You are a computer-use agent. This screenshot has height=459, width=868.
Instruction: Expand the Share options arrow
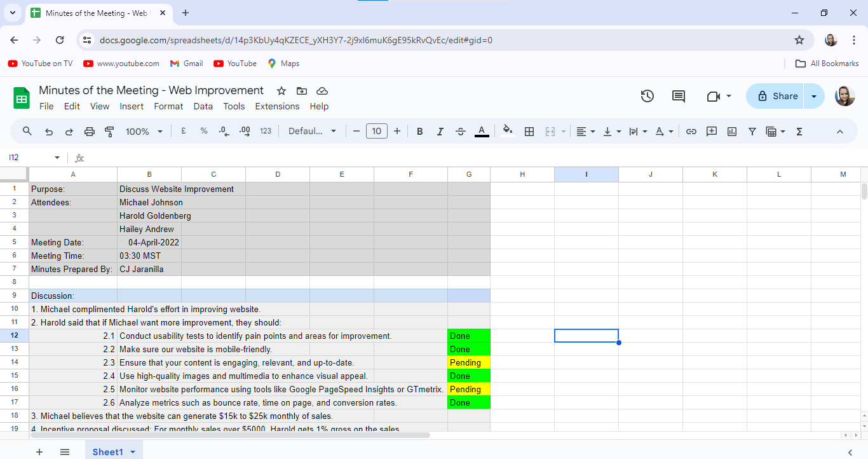[x=814, y=96]
